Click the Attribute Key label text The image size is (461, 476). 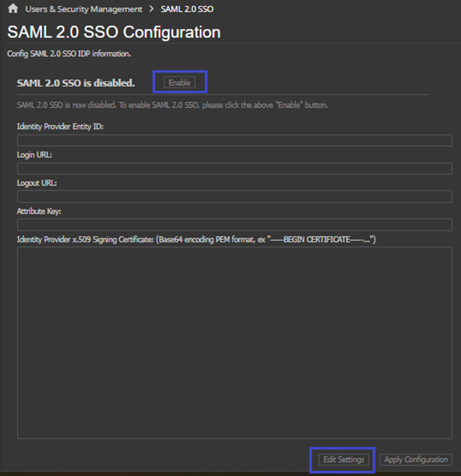coord(39,211)
